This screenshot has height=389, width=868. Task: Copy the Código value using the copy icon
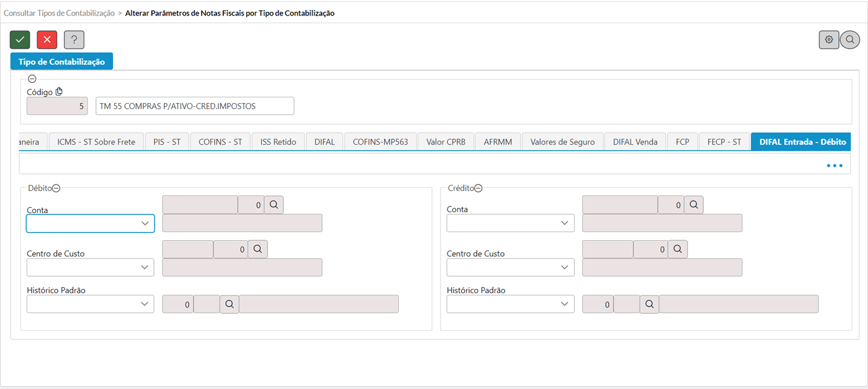click(60, 92)
